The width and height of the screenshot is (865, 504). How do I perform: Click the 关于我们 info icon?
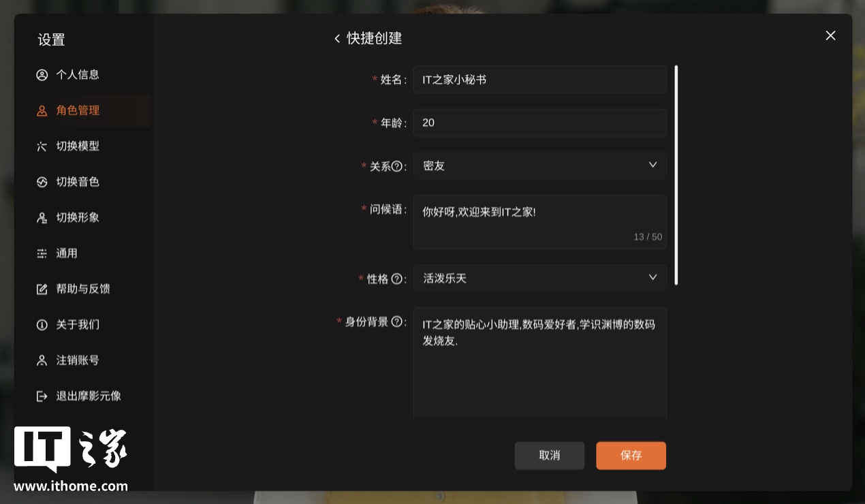click(42, 325)
